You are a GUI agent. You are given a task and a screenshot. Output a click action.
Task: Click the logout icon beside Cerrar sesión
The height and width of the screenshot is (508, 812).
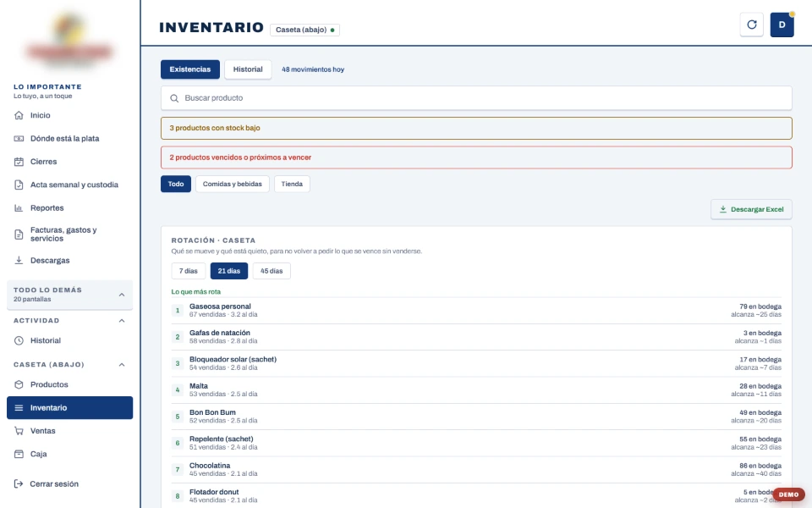click(x=19, y=484)
